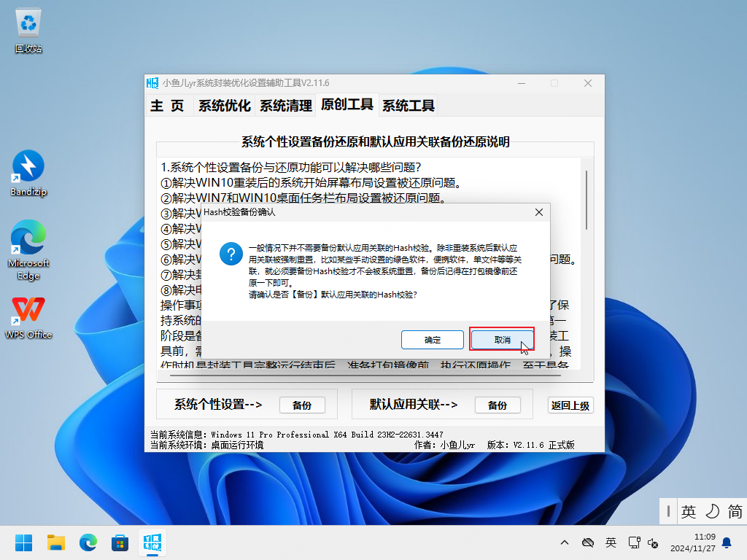Show hidden tray icons chevron

tap(565, 542)
